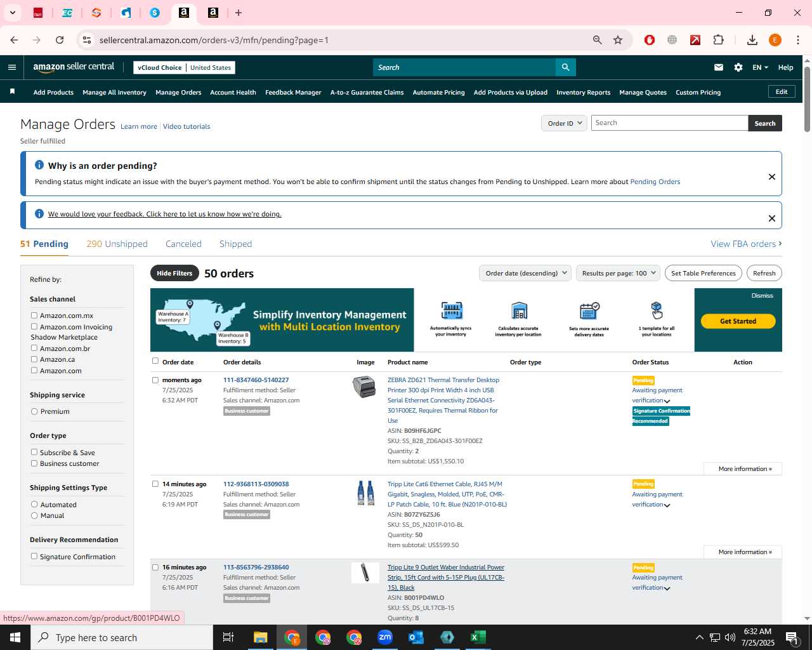Toggle the Amazon.com.br checkbox

[34, 348]
